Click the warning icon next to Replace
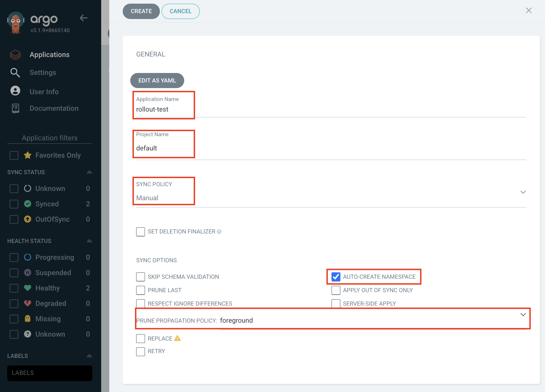Image resolution: width=545 pixels, height=392 pixels. tap(177, 338)
